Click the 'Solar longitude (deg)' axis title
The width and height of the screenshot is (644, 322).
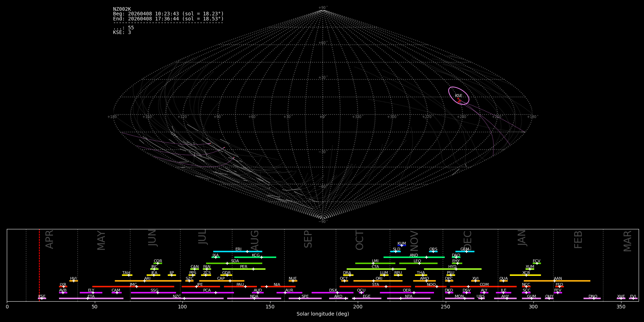pyautogui.click(x=323, y=314)
